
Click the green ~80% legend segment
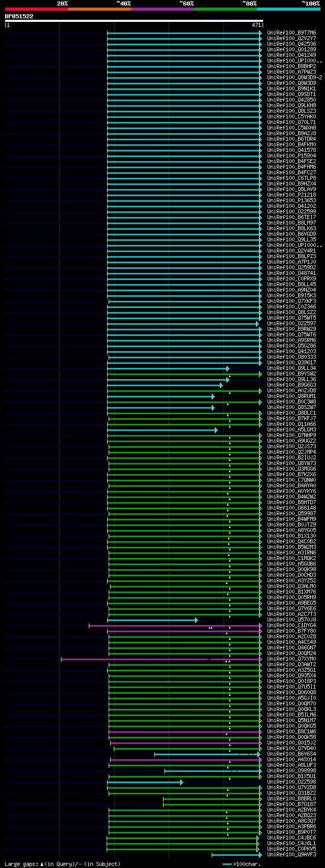(x=225, y=9)
